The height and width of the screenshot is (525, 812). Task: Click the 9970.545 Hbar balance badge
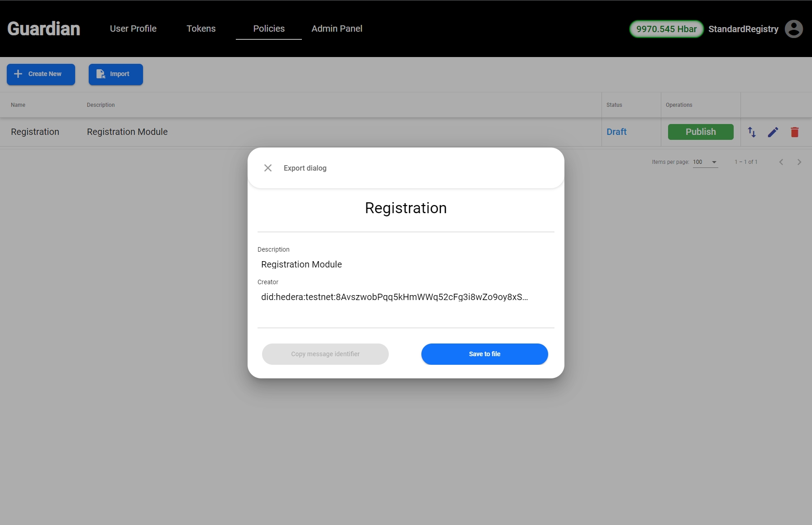(666, 29)
